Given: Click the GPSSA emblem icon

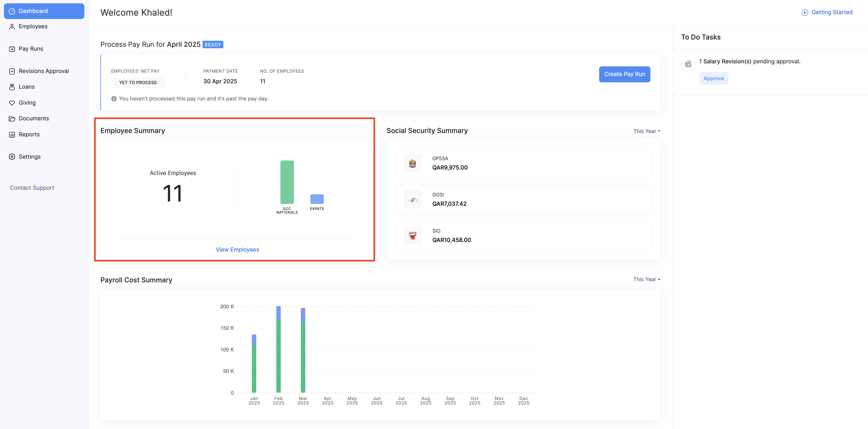Looking at the screenshot, I should pos(412,164).
